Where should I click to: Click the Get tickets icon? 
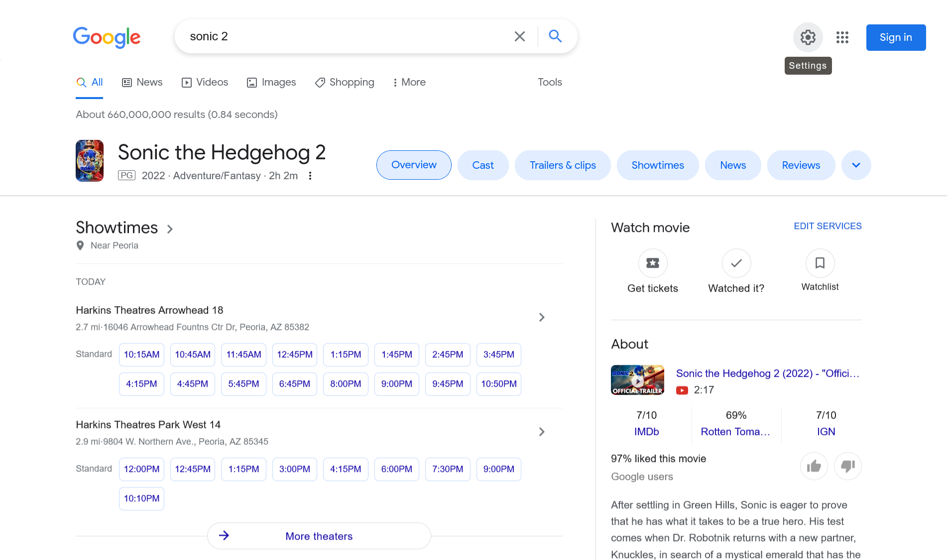[x=652, y=263]
